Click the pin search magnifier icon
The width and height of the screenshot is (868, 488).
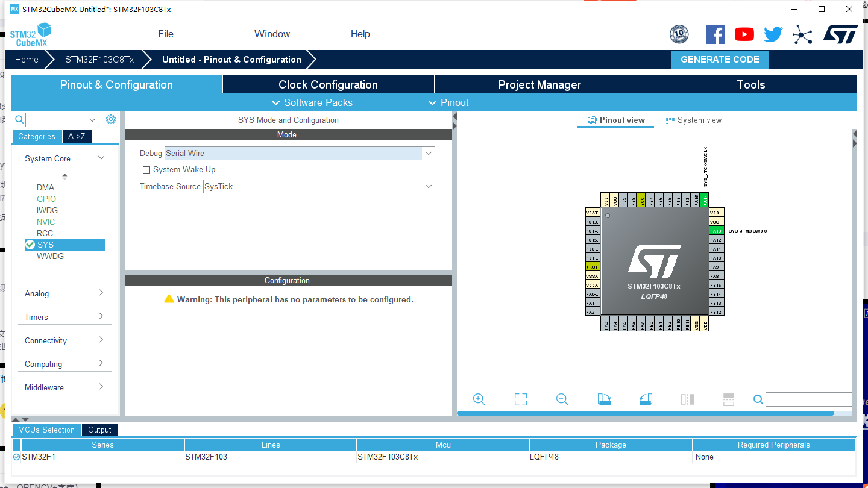(x=758, y=399)
